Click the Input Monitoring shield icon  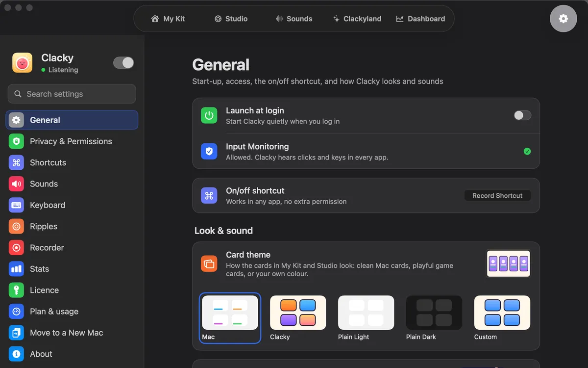[x=209, y=151]
